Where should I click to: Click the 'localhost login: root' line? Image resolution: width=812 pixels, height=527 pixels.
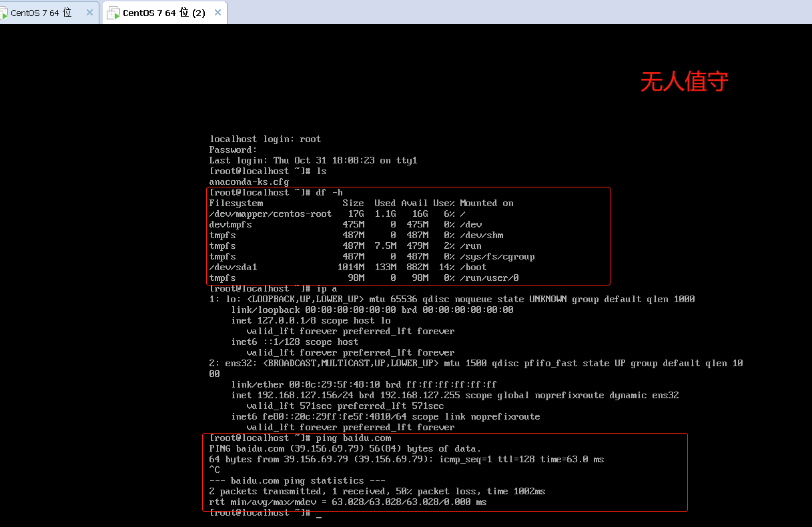point(265,139)
